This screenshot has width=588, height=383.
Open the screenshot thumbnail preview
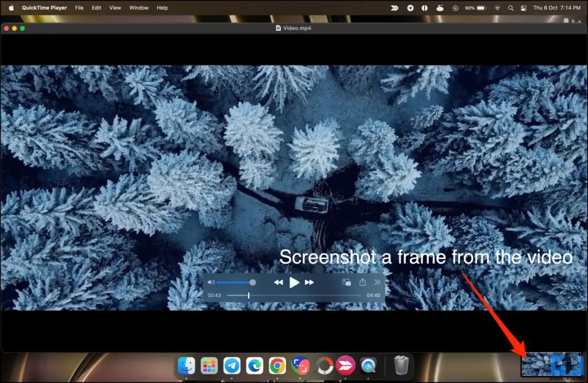click(551, 363)
